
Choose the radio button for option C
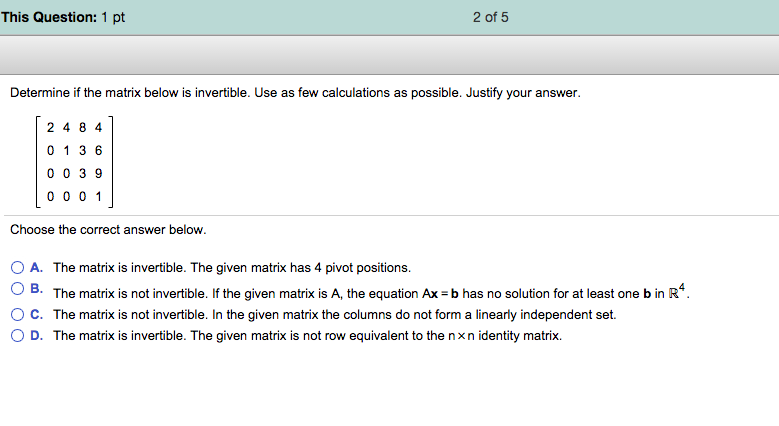click(x=18, y=314)
